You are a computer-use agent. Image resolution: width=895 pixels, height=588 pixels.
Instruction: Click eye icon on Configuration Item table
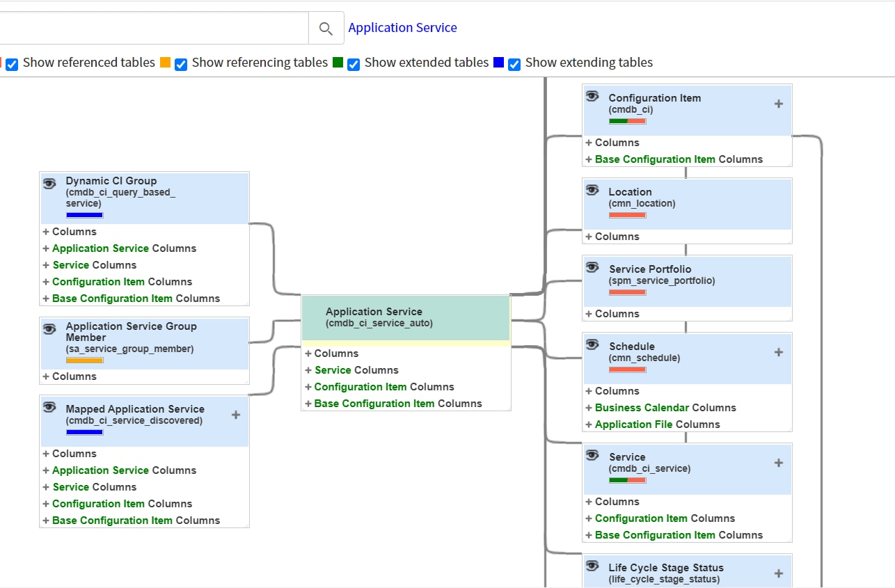click(592, 97)
